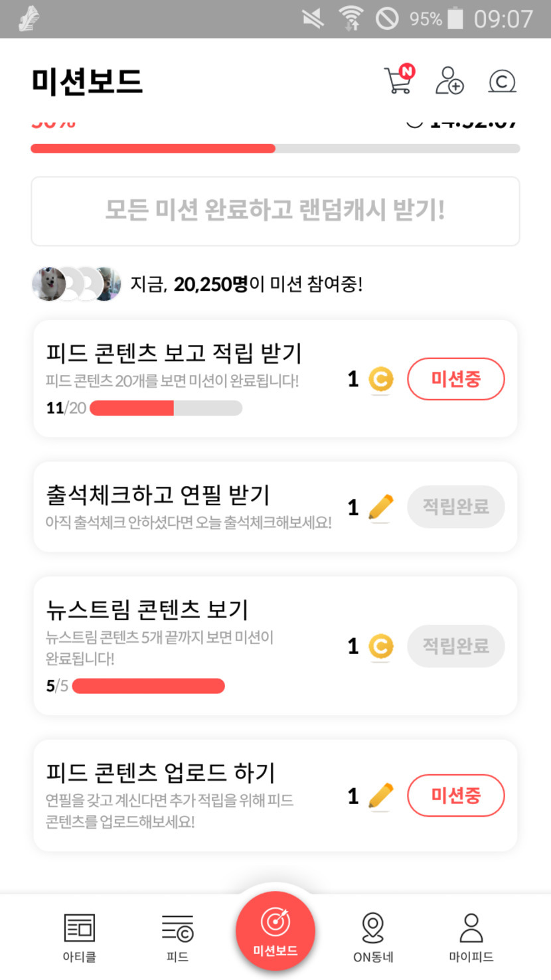
Task: Open the 마이피드 tab
Action: point(471,937)
